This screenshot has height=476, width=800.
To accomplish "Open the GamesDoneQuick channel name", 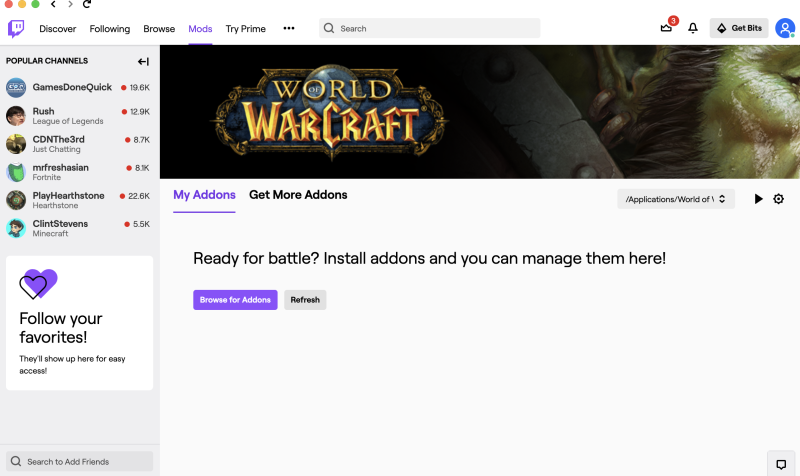I will [x=72, y=87].
